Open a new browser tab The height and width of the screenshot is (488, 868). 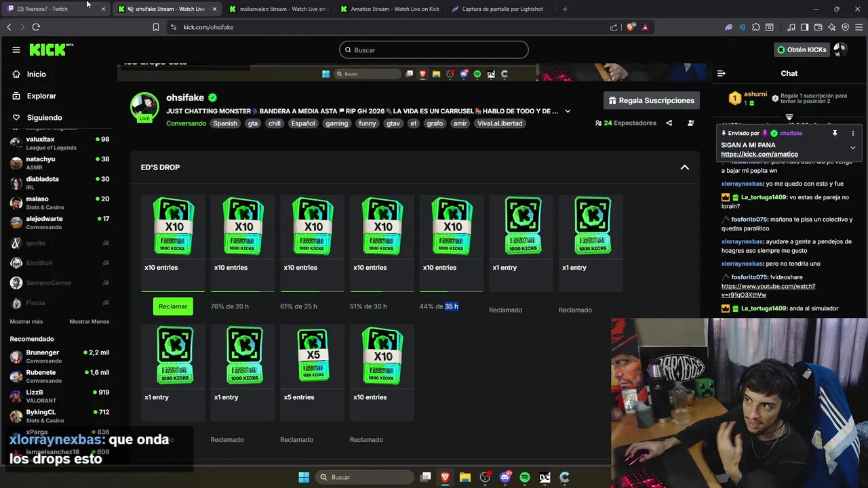tap(565, 9)
